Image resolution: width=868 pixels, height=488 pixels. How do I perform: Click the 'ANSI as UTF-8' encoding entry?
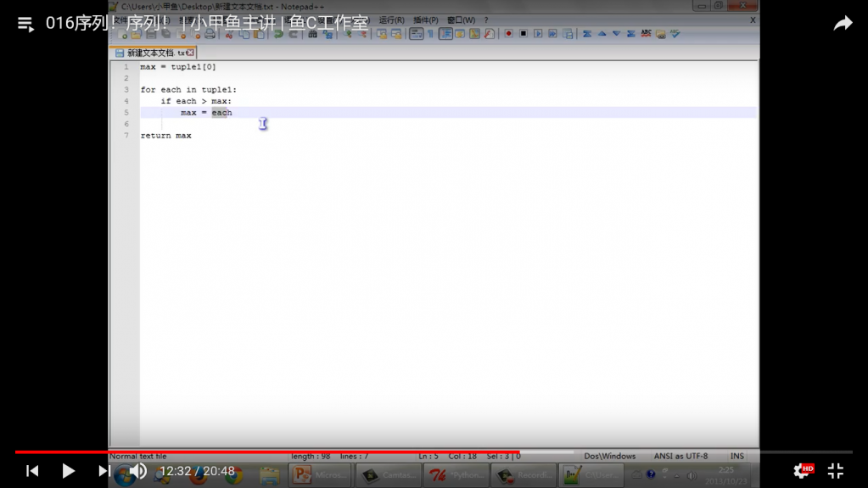(x=680, y=457)
